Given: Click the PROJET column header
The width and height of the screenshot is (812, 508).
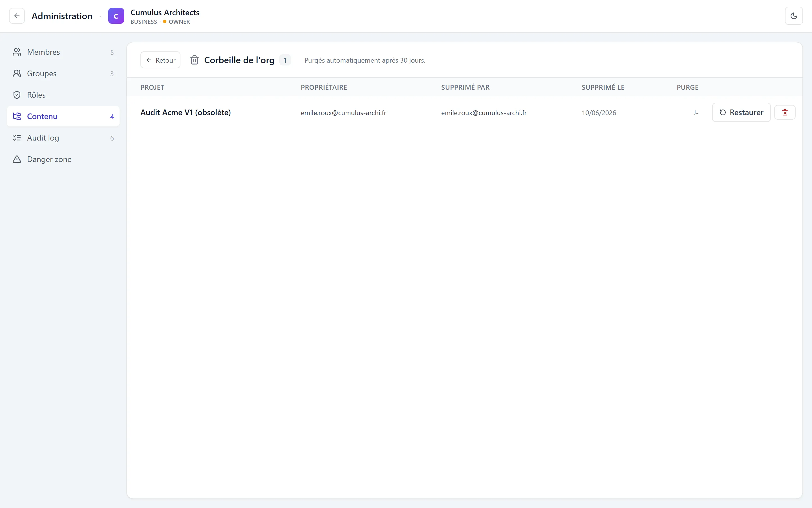Looking at the screenshot, I should click(x=152, y=87).
